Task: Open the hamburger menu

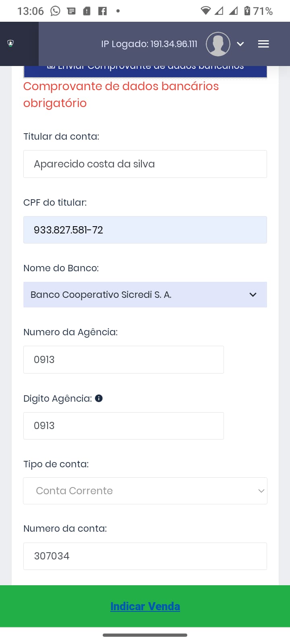Action: (263, 44)
